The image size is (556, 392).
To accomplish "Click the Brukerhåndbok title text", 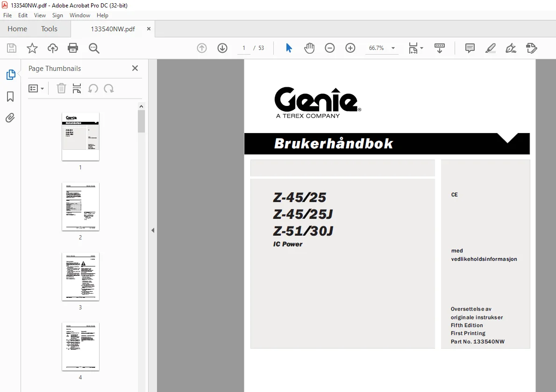I will 333,143.
